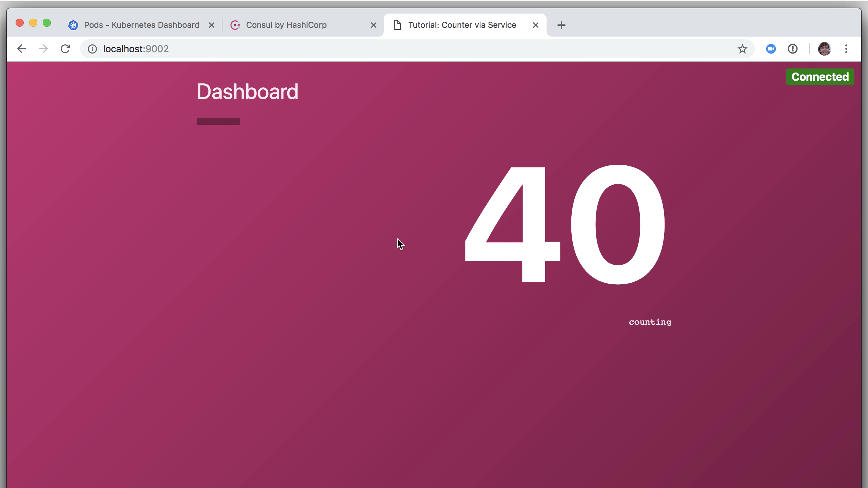This screenshot has height=488, width=868.
Task: Click the large counter number 40
Action: 565,224
